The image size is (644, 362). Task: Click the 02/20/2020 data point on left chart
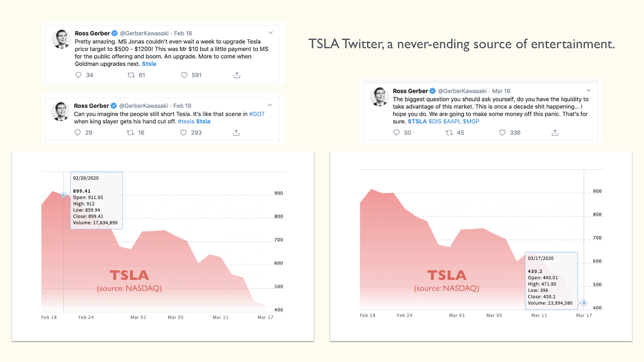point(63,195)
